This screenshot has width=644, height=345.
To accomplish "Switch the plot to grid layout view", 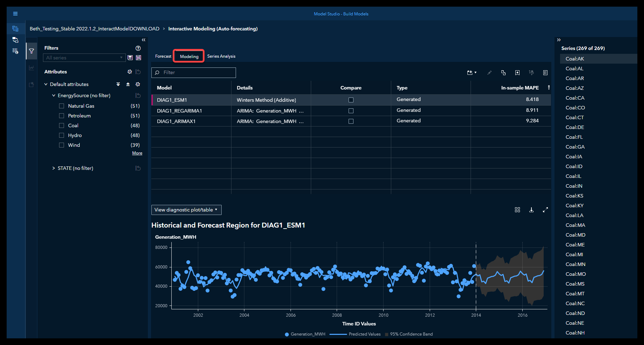I will [x=517, y=210].
